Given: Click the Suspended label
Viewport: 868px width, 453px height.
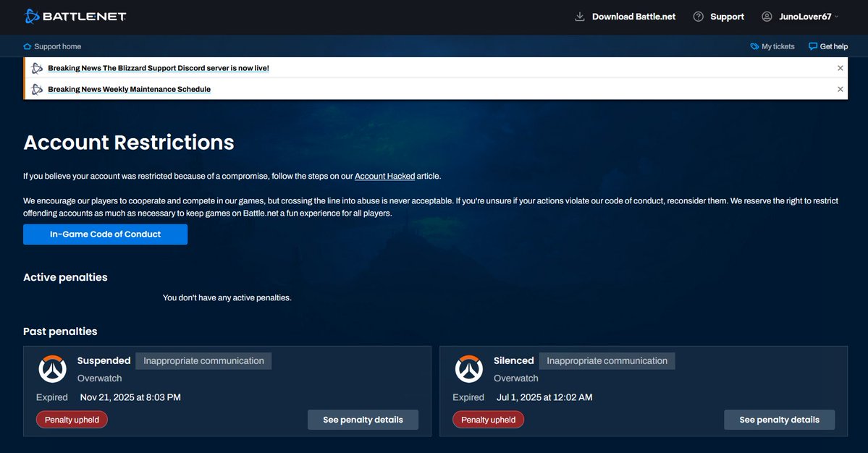Looking at the screenshot, I should [x=104, y=360].
